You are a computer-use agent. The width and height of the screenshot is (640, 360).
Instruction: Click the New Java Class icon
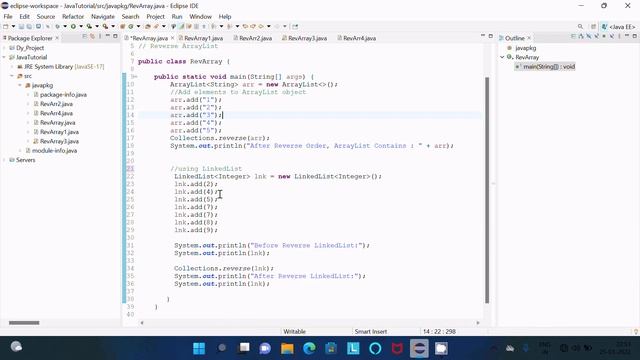(131, 27)
